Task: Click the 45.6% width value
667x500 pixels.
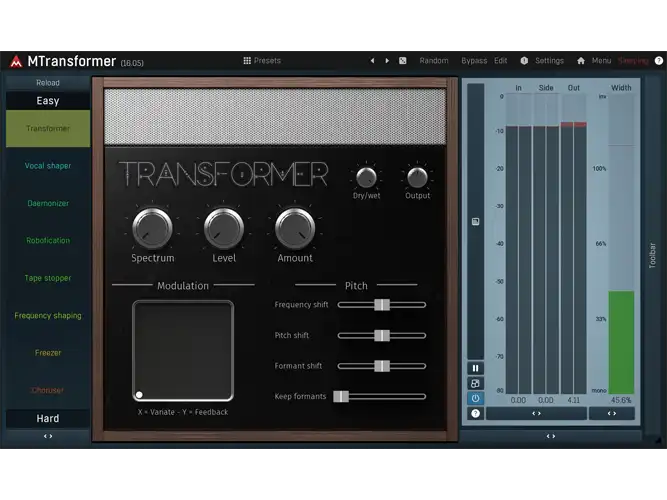Action: [x=621, y=400]
